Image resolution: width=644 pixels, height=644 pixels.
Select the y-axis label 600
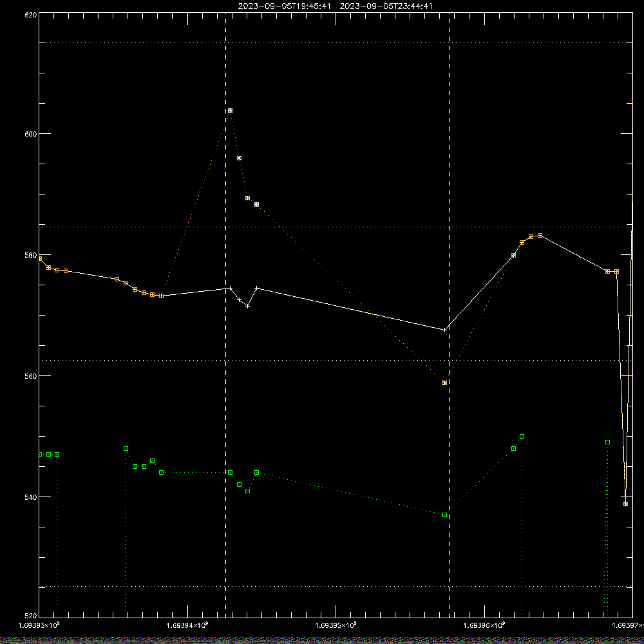coord(32,134)
